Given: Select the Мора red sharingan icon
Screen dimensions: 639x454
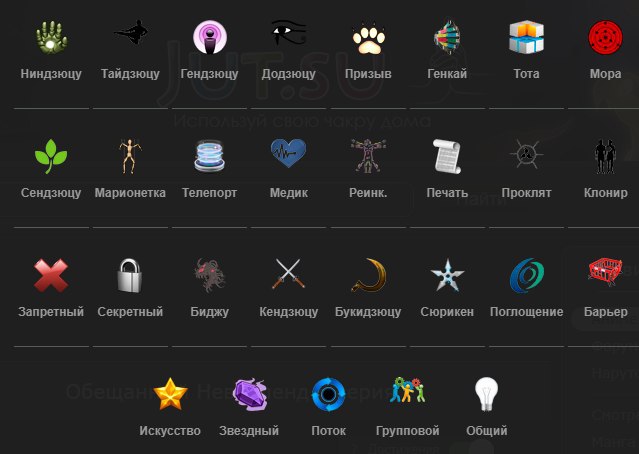Looking at the screenshot, I should click(x=605, y=37).
